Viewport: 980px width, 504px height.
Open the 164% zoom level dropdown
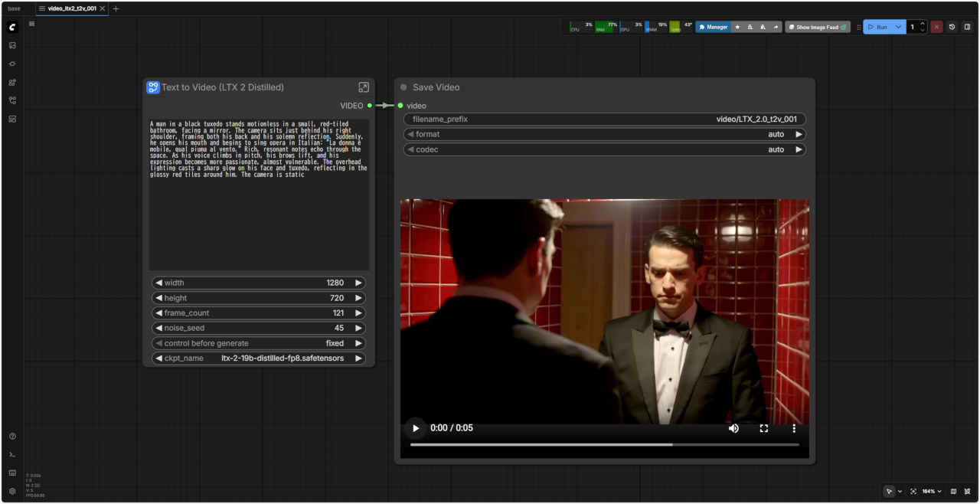931,491
